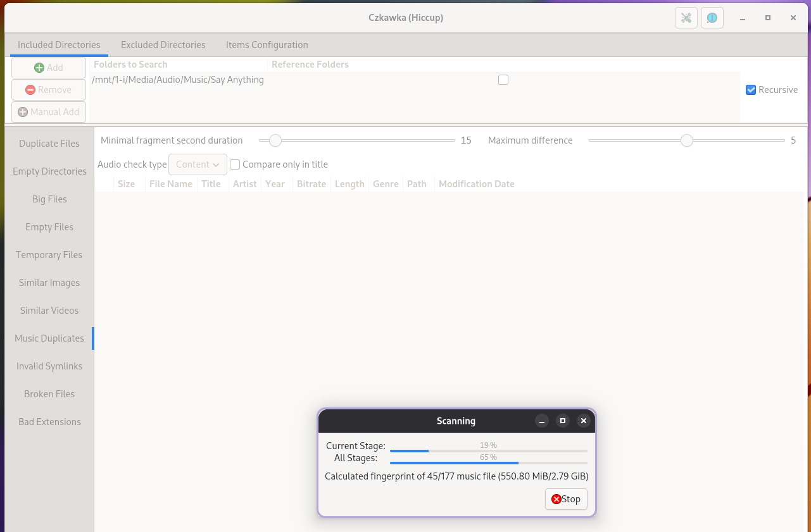The image size is (811, 532).
Task: Check the Reference Folders box for Say Anything
Action: (503, 80)
